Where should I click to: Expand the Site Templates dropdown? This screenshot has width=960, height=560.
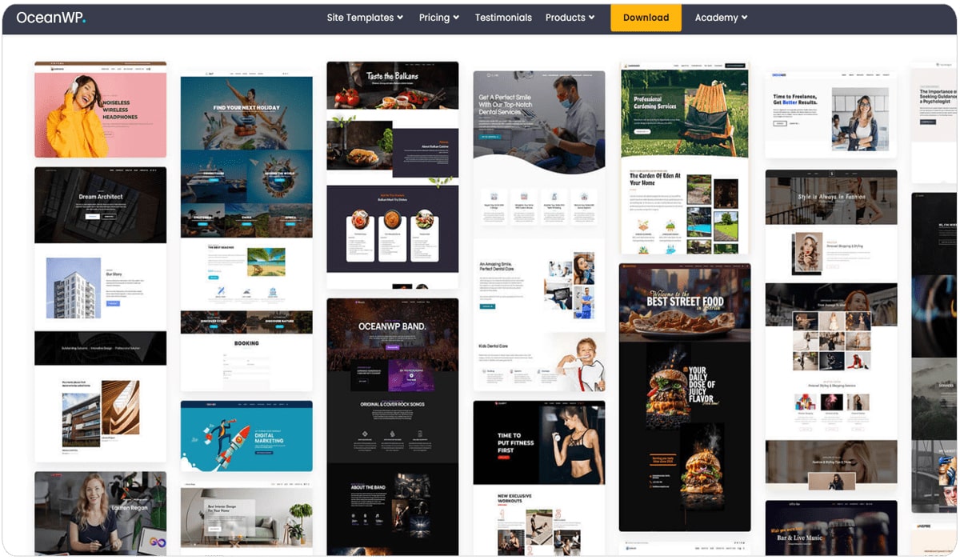pos(365,18)
